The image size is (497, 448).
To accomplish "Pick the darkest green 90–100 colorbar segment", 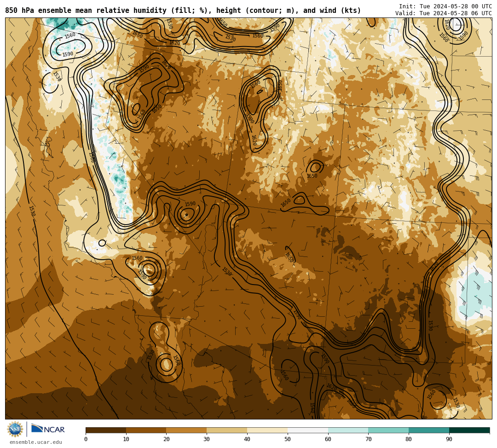I will (469, 430).
